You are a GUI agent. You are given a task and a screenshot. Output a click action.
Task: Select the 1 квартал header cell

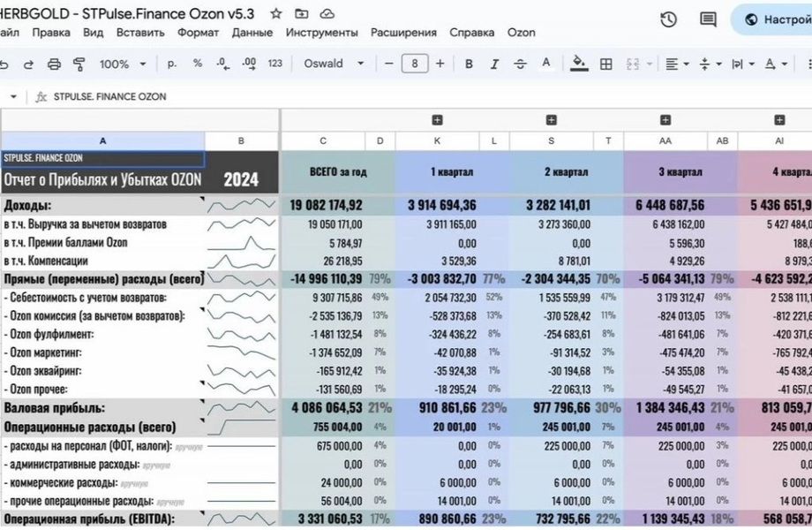tap(452, 172)
